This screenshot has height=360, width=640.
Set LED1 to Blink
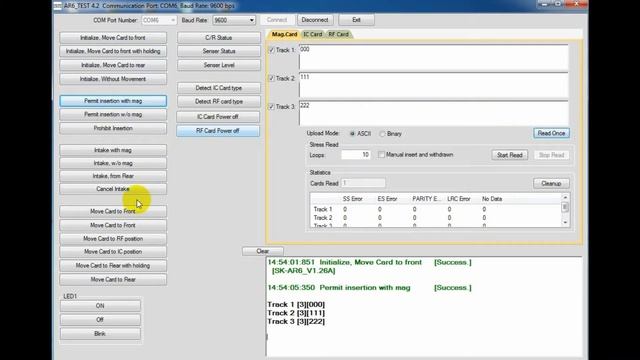[100, 333]
